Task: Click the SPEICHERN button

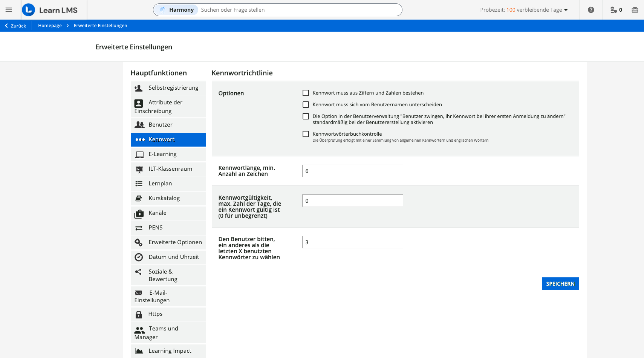Action: coord(560,283)
